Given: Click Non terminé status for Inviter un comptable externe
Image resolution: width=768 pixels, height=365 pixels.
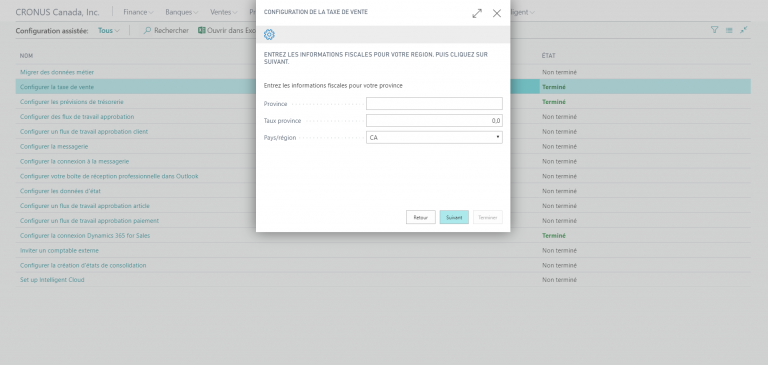Looking at the screenshot, I should pyautogui.click(x=559, y=250).
